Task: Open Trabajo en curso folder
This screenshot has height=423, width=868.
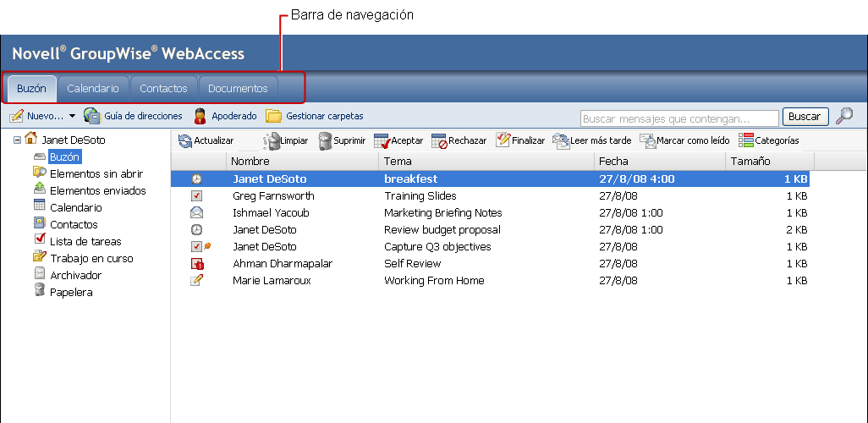Action: (91, 259)
